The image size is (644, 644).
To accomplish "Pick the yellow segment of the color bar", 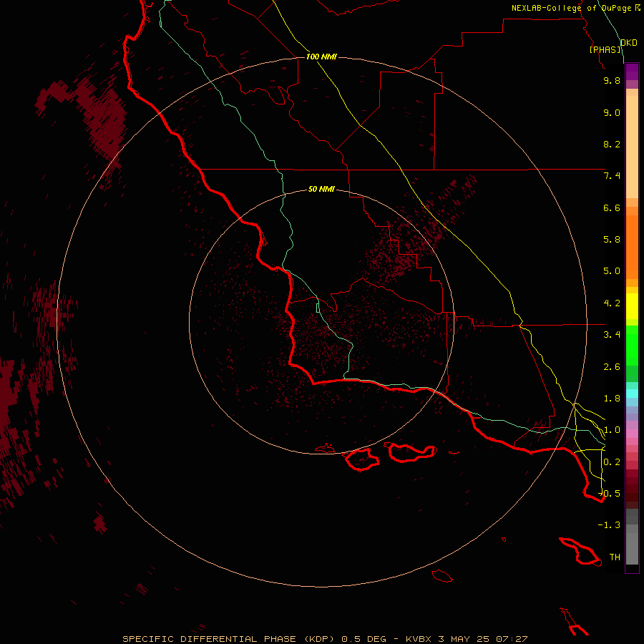I will 632,306.
